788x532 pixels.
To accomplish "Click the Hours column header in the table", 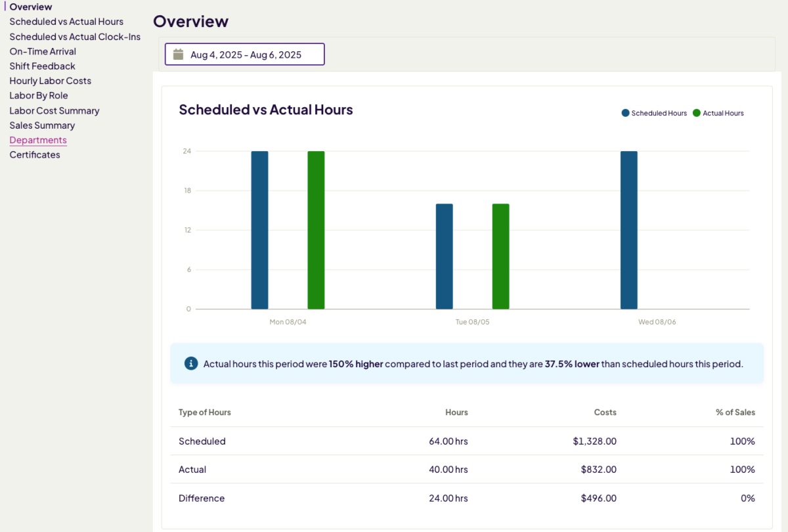I will (x=457, y=412).
